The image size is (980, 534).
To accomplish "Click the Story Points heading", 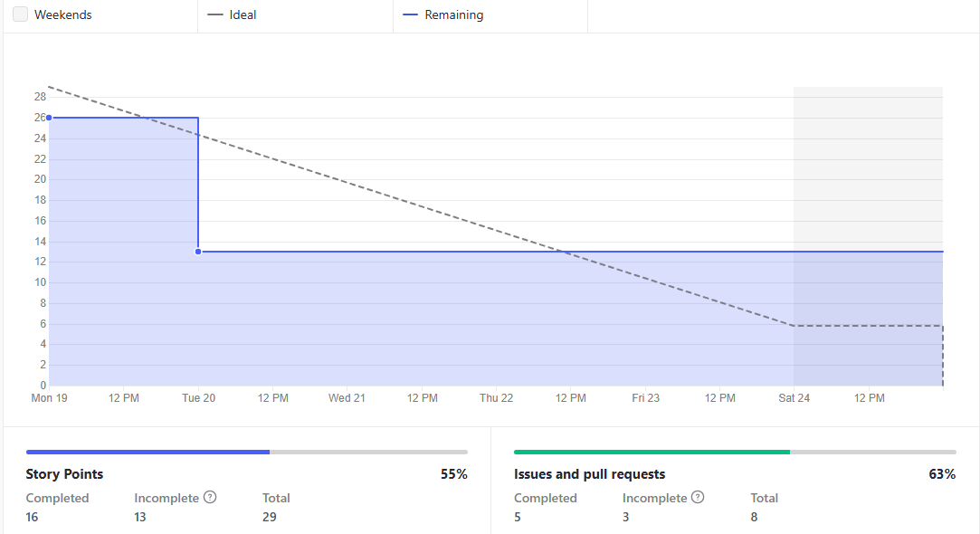I will [x=64, y=474].
